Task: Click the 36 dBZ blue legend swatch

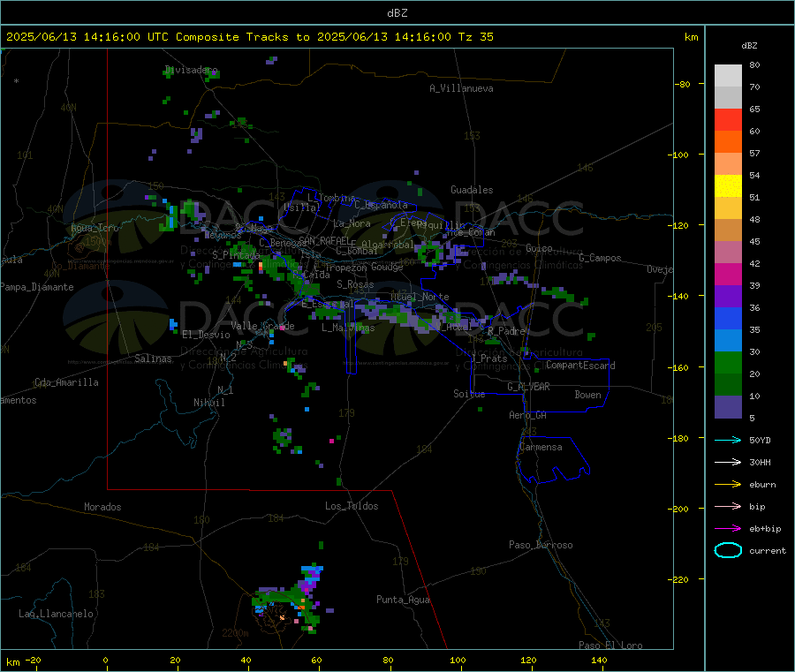Action: tap(728, 318)
